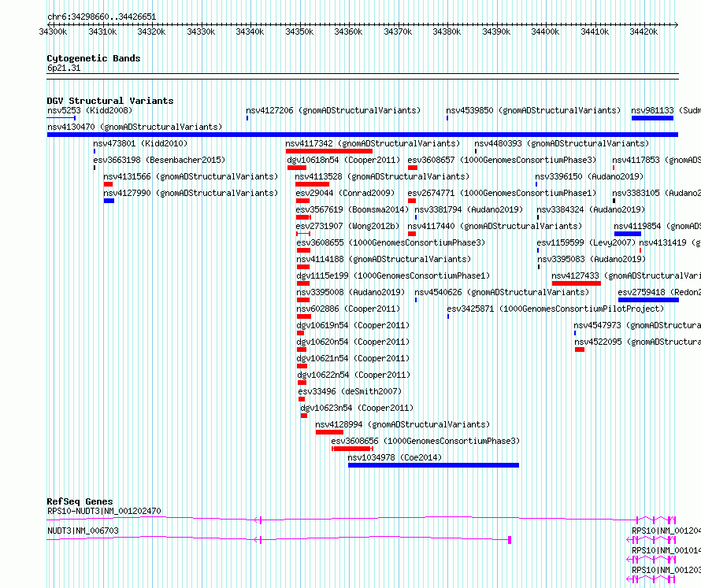The image size is (701, 588).
Task: Select the dgv10619n54 (Cooper2011) label
Action: pos(353,325)
